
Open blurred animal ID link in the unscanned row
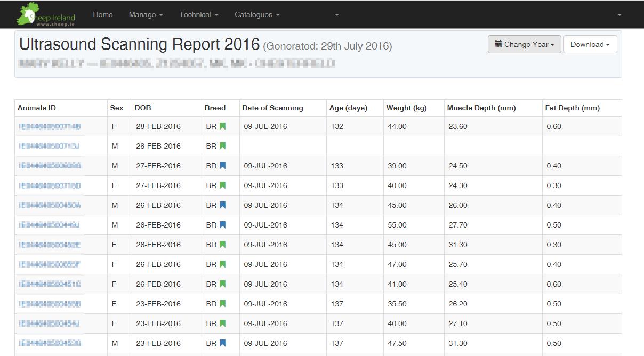click(49, 146)
